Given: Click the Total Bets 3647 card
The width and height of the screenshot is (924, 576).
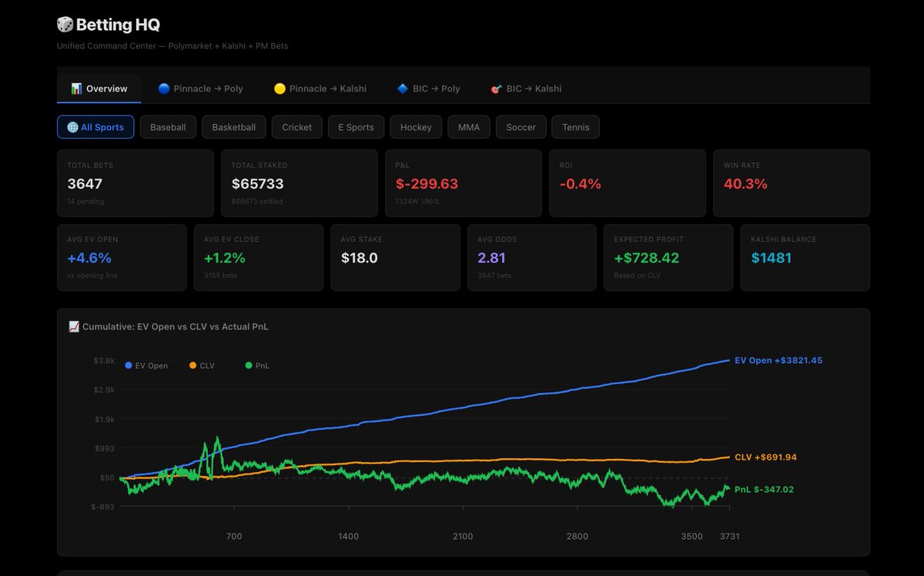Looking at the screenshot, I should click(x=136, y=183).
